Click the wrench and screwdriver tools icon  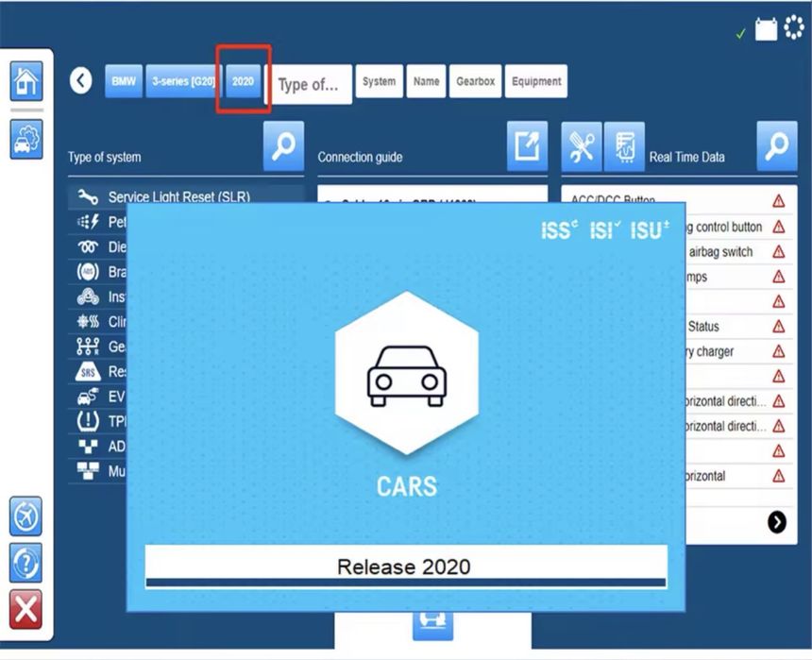[582, 146]
